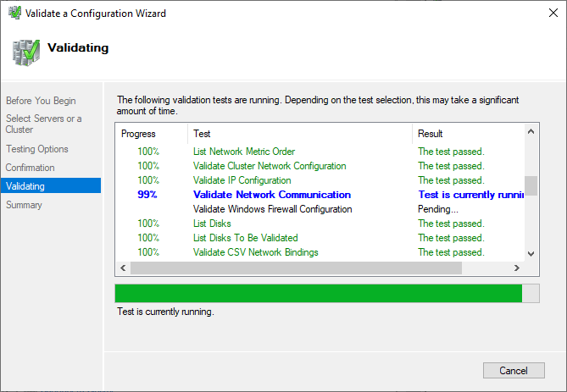Select Validate Windows Firewall Configuration row

[x=272, y=209]
